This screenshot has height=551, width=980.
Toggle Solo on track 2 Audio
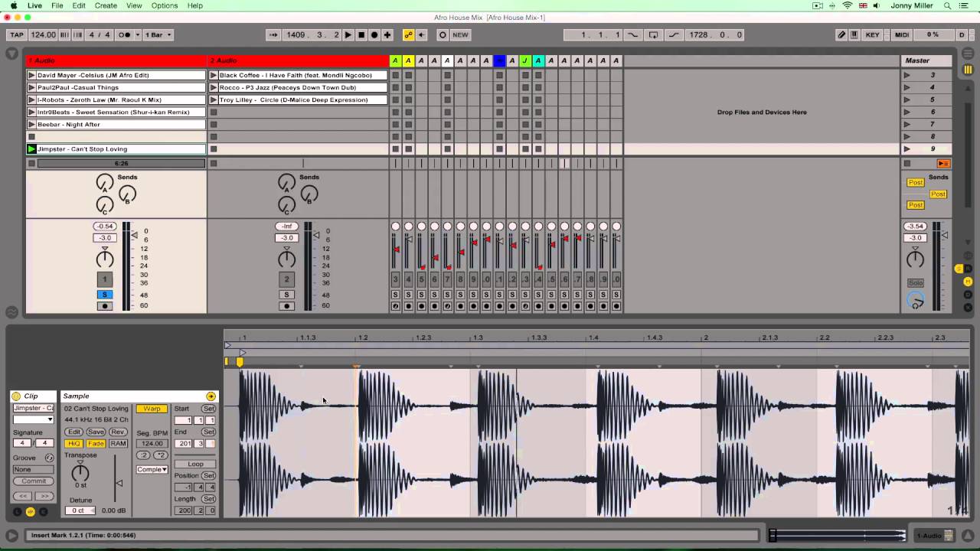pyautogui.click(x=286, y=295)
